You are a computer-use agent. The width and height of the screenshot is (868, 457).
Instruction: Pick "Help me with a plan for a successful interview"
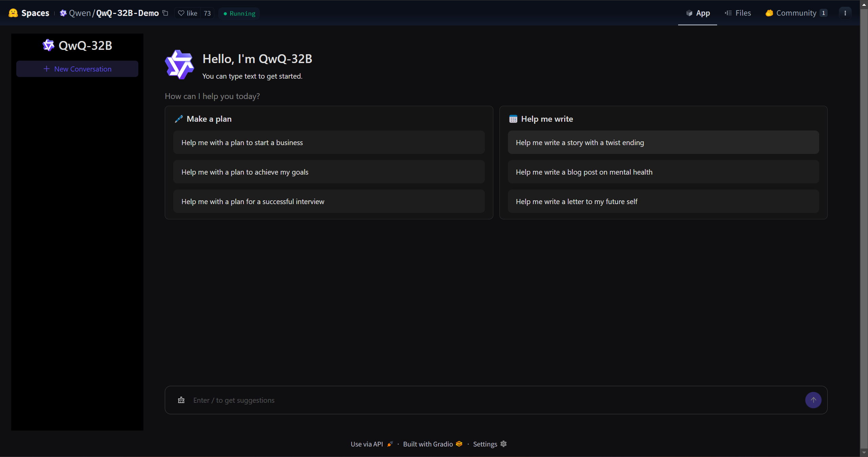329,201
